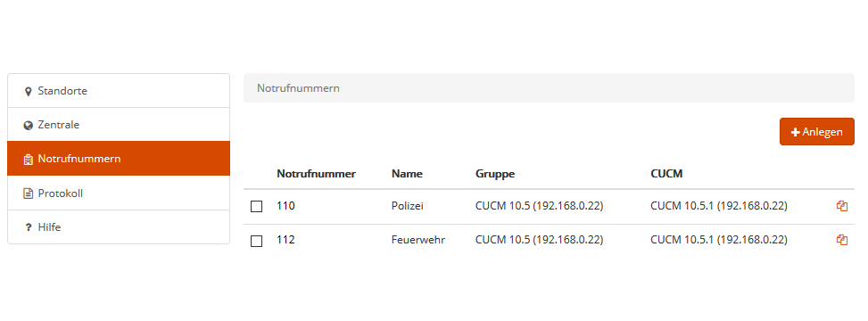Tick the checkbox for emergency number 110
Screen dimensions: 868x321
click(256, 207)
